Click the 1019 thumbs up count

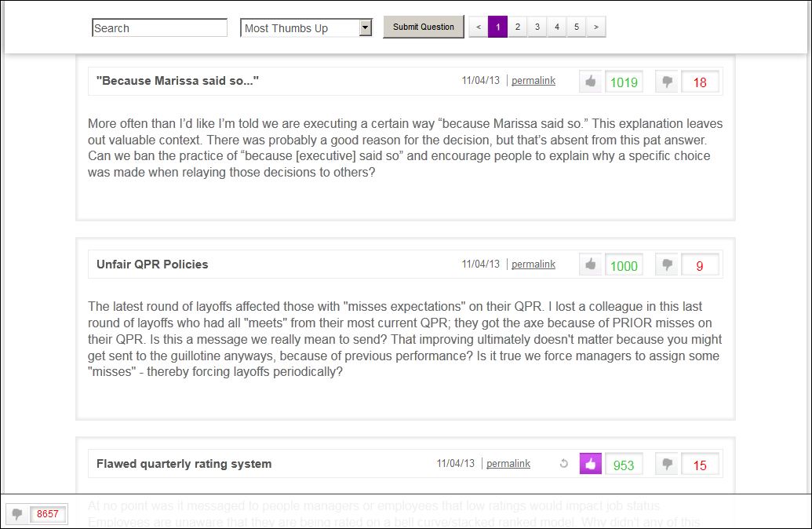pos(624,82)
